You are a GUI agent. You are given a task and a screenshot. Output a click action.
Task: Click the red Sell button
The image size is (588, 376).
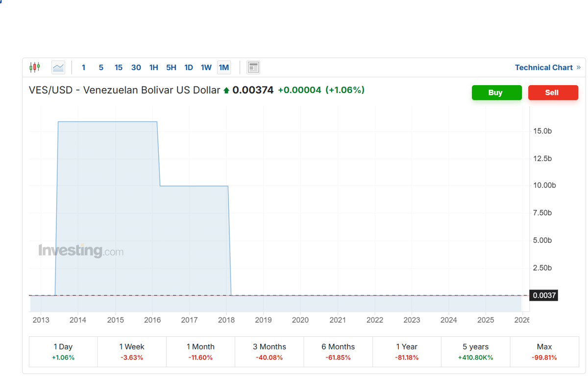point(553,93)
